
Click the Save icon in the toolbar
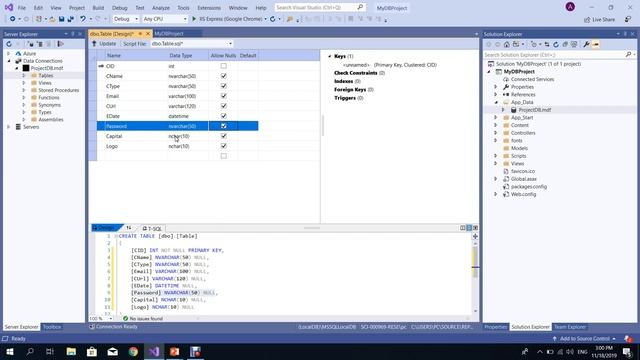tap(61, 19)
